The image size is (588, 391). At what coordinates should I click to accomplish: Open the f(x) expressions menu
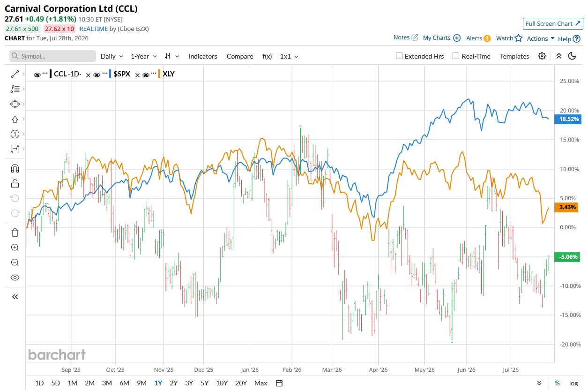(x=267, y=56)
